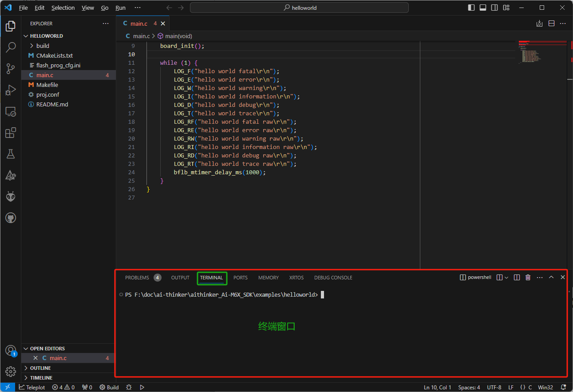Screen dimensions: 573x392
Task: Open Customize Layout button in title bar
Action: coord(506,8)
